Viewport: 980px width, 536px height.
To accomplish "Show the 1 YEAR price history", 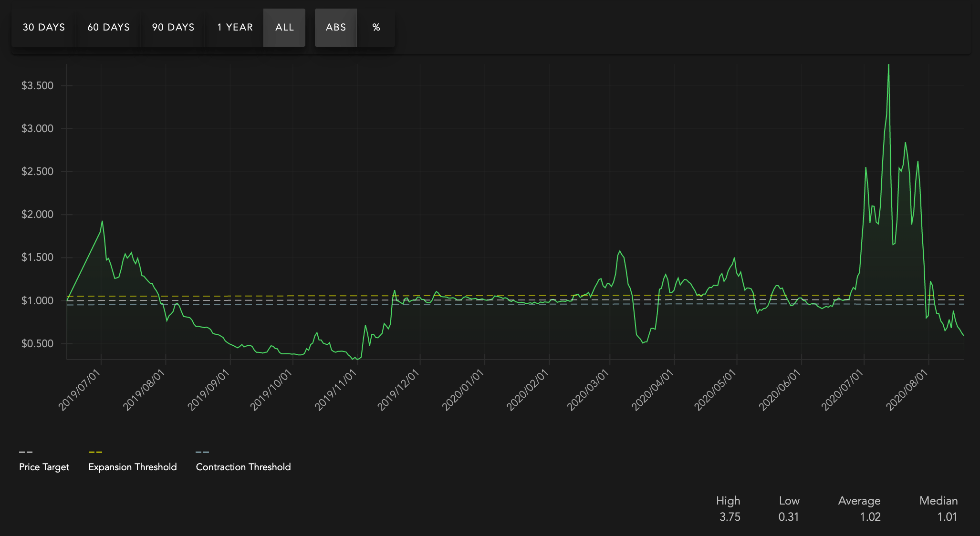I will click(235, 28).
